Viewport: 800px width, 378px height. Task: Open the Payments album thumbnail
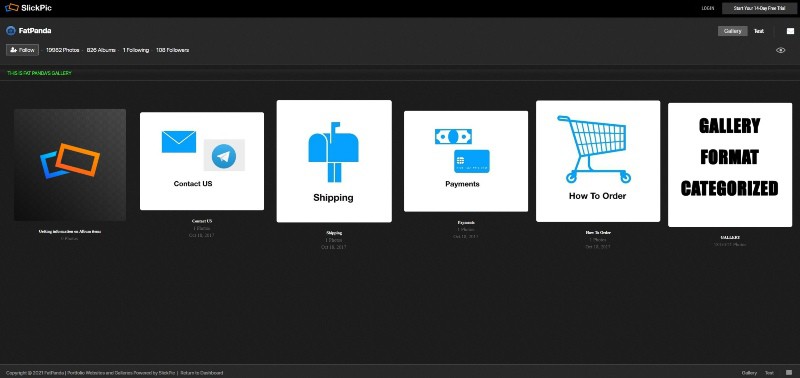466,161
